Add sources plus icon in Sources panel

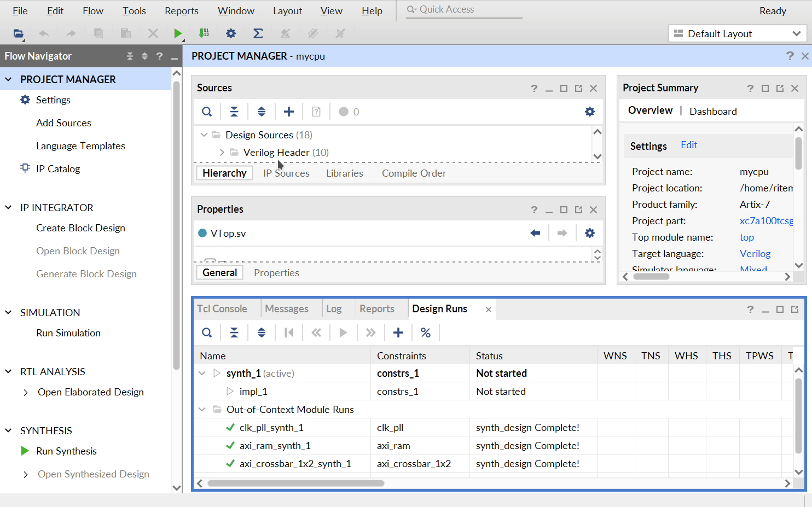tap(289, 112)
